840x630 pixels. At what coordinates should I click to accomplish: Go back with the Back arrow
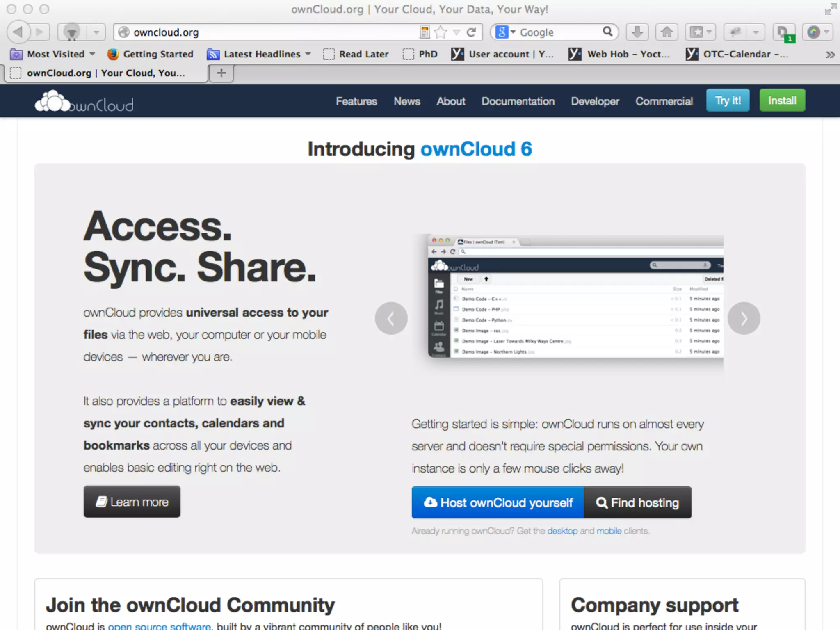click(19, 32)
